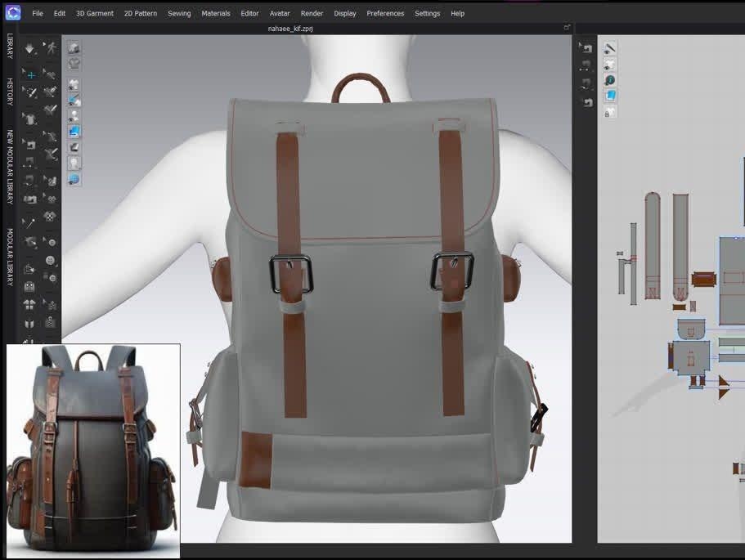Open the 3D Garment menu
The width and height of the screenshot is (745, 560).
pyautogui.click(x=95, y=13)
